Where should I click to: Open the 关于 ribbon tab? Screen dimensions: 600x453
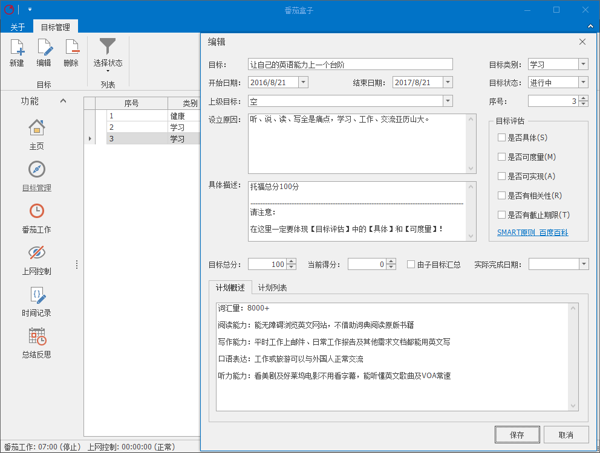[18, 27]
